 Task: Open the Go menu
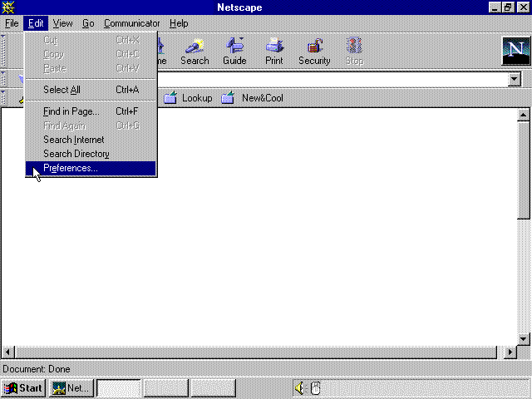click(88, 23)
